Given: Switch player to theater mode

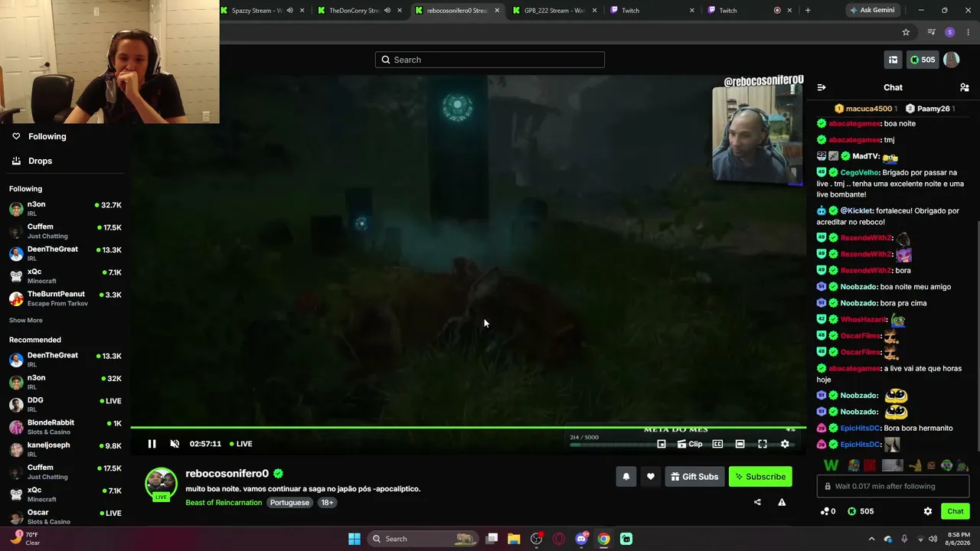Looking at the screenshot, I should (740, 444).
